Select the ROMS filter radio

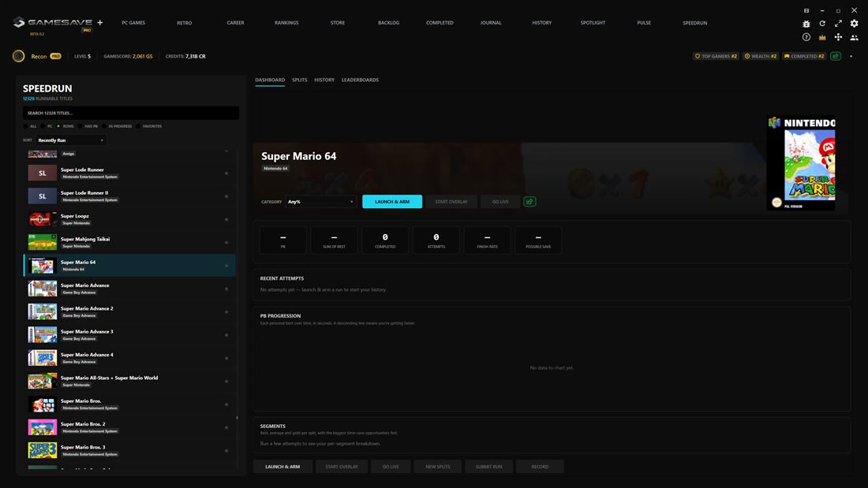[58, 126]
